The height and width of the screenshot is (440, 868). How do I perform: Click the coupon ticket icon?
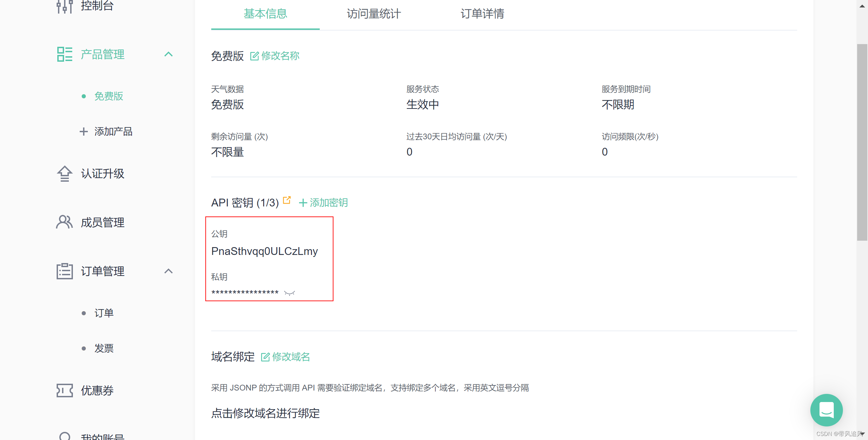click(64, 391)
